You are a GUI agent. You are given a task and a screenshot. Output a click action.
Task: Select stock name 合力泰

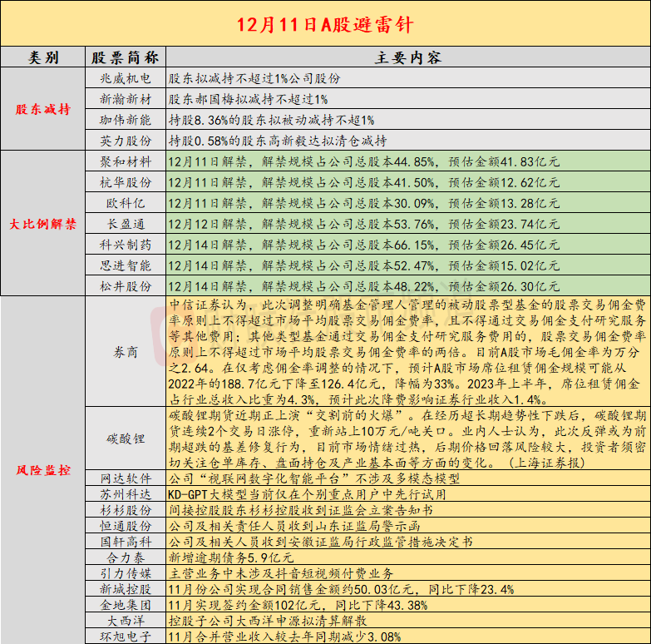coord(126,557)
